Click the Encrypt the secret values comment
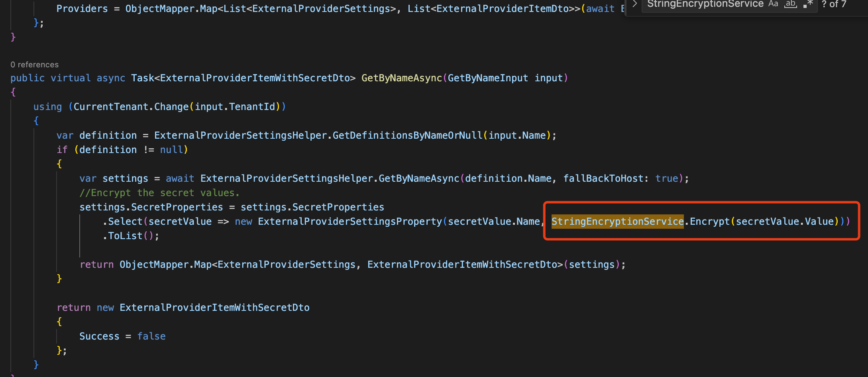Image resolution: width=868 pixels, height=377 pixels. tap(159, 193)
